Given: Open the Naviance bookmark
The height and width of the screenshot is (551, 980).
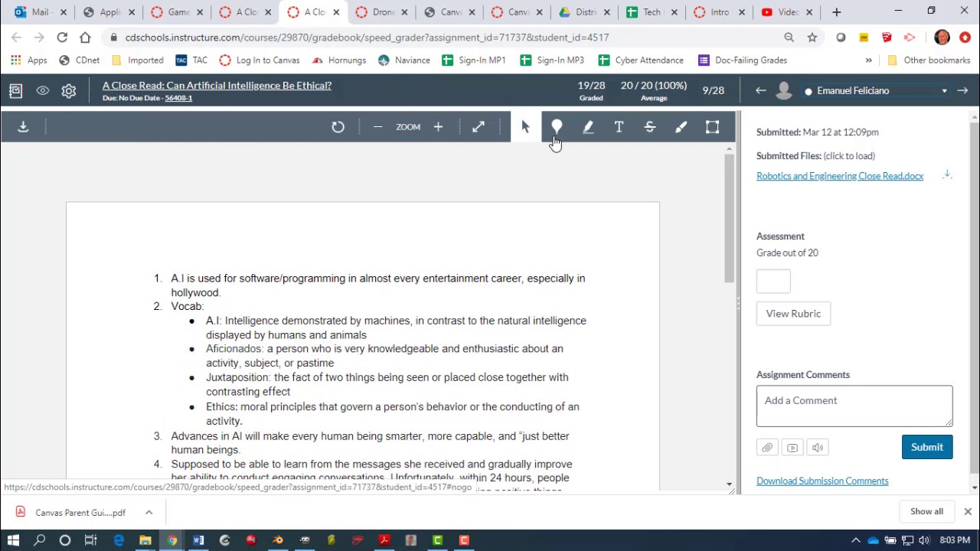Looking at the screenshot, I should 404,60.
